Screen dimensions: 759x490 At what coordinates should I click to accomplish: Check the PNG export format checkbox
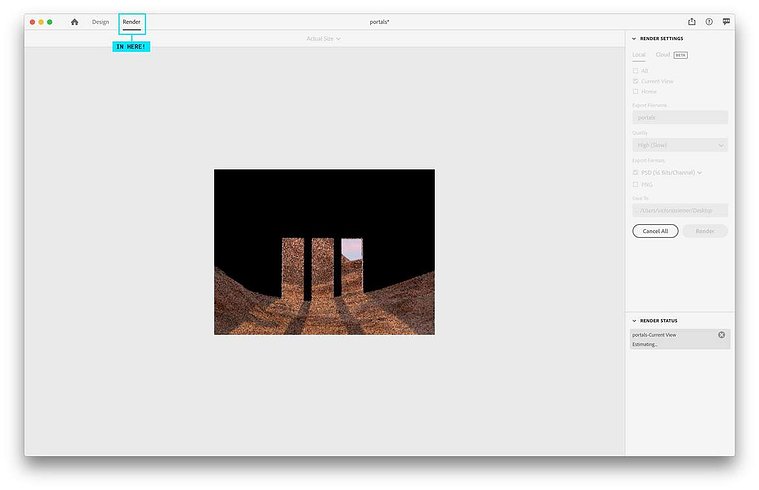click(x=636, y=184)
